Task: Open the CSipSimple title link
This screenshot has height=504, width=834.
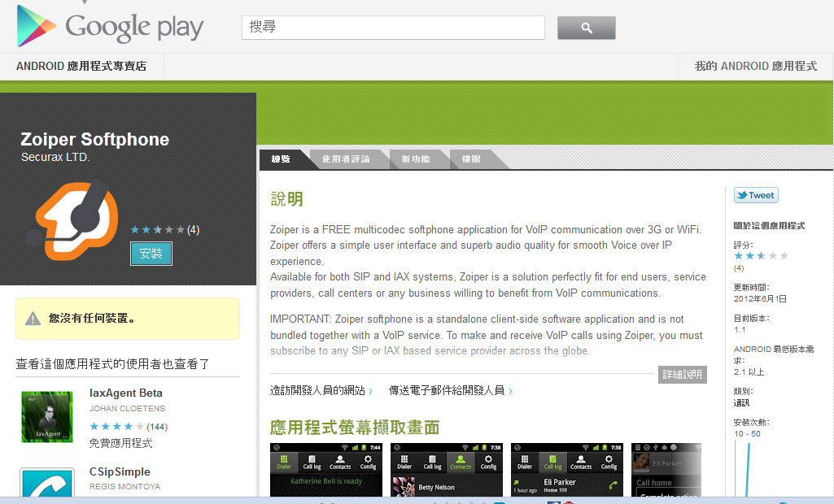Action: click(x=120, y=471)
